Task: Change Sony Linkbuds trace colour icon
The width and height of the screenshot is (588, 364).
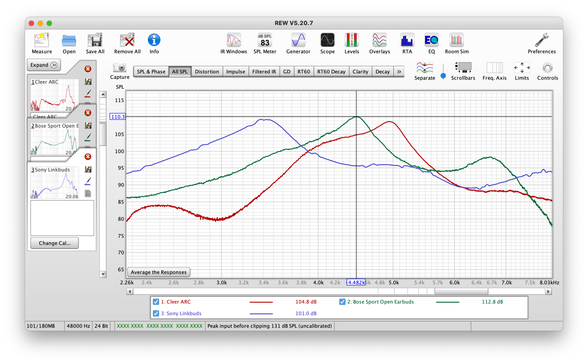Action: click(x=88, y=181)
